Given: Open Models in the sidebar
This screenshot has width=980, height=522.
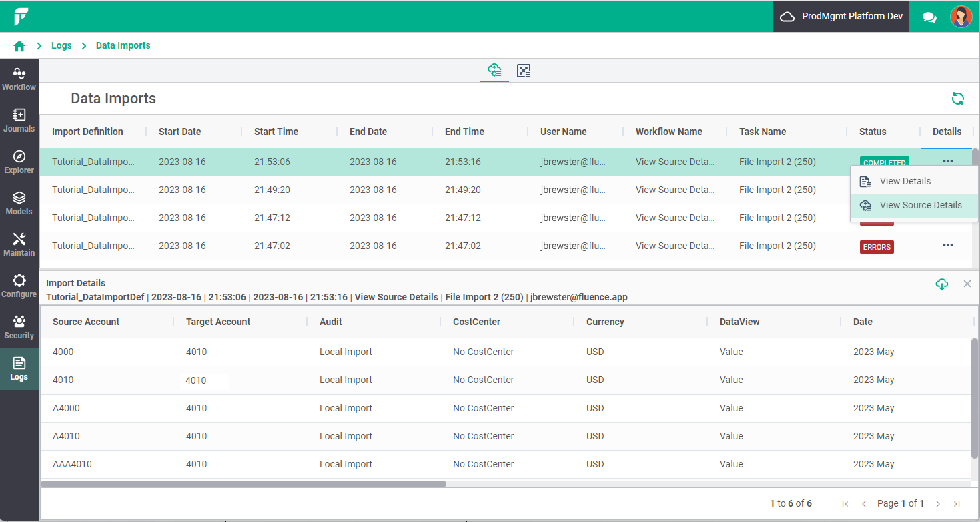Looking at the screenshot, I should tap(19, 204).
